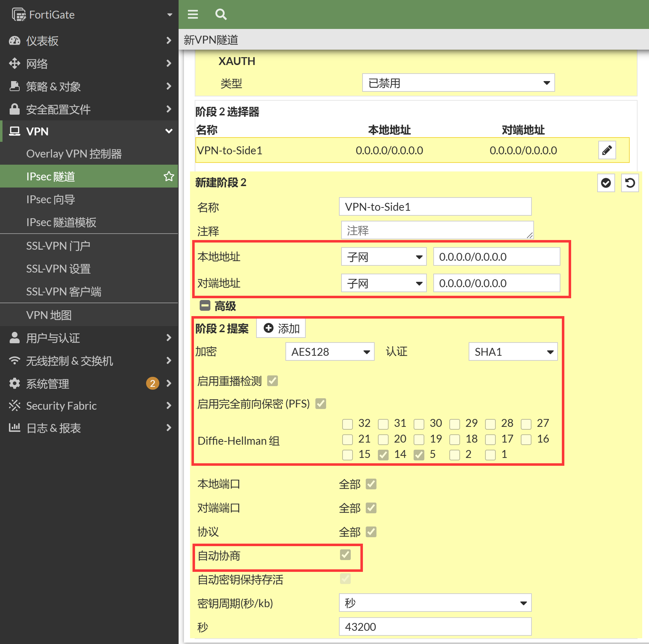Open the search magnifier icon
The image size is (649, 644).
pos(221,14)
